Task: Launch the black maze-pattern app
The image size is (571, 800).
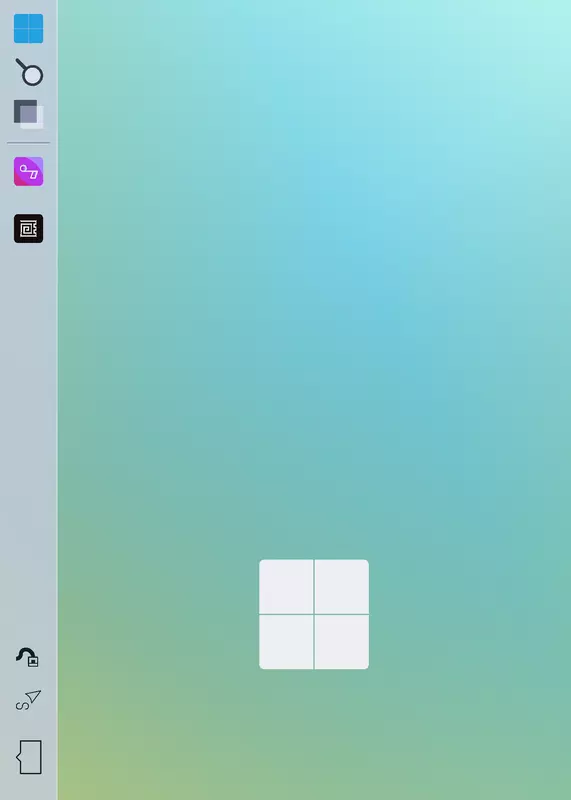Action: tap(29, 229)
